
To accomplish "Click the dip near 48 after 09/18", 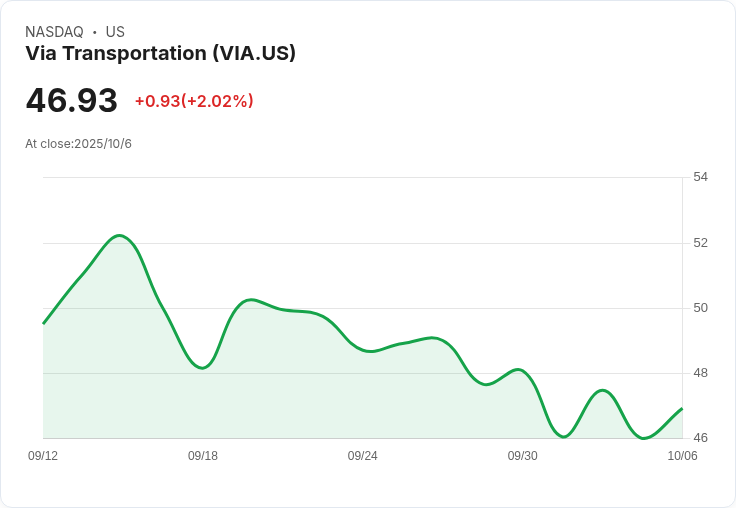I will pos(202,368).
